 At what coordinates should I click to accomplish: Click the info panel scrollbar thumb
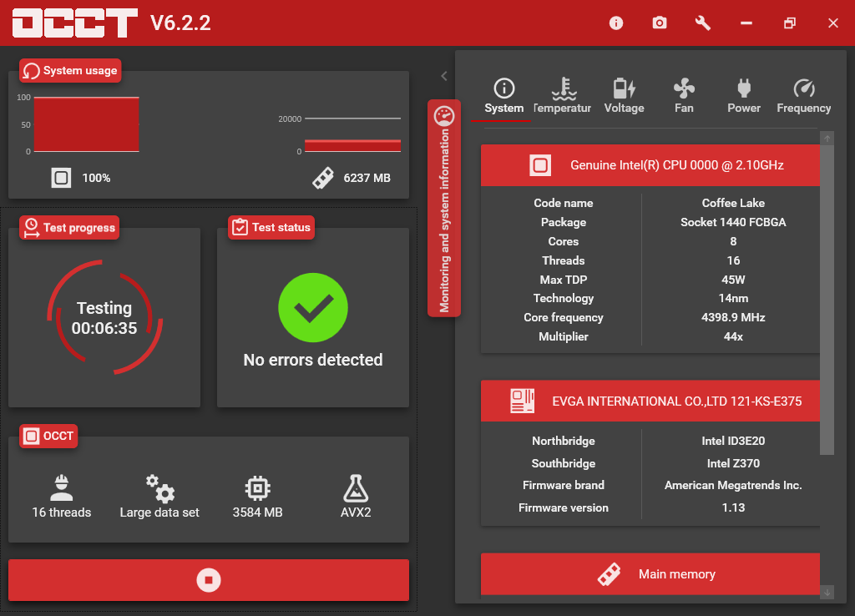[x=827, y=300]
